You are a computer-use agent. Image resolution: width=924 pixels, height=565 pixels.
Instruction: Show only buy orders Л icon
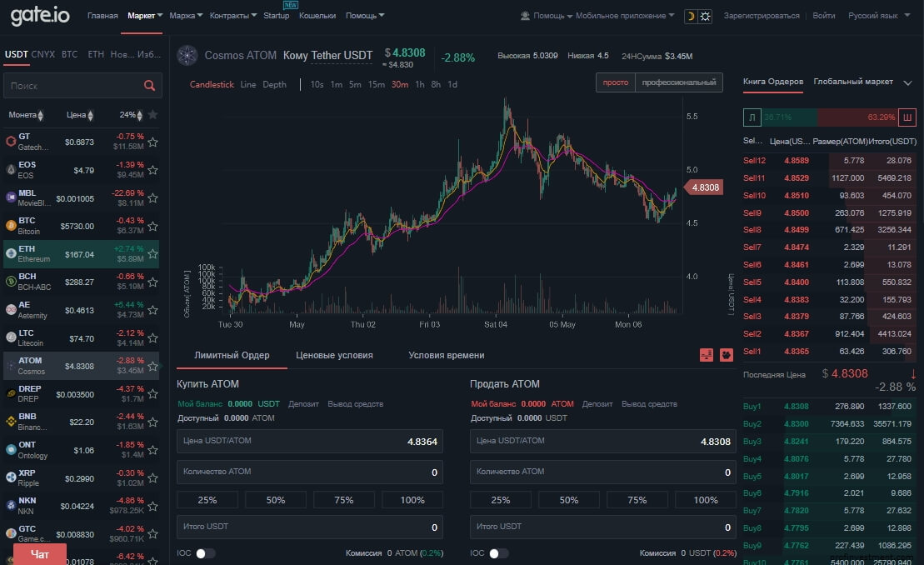(x=752, y=117)
